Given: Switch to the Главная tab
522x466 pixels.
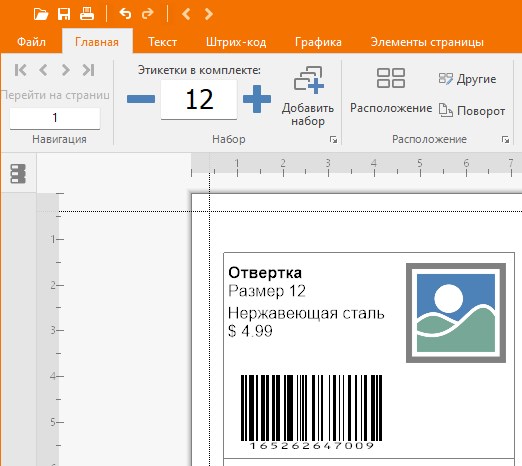Looking at the screenshot, I should pyautogui.click(x=97, y=42).
